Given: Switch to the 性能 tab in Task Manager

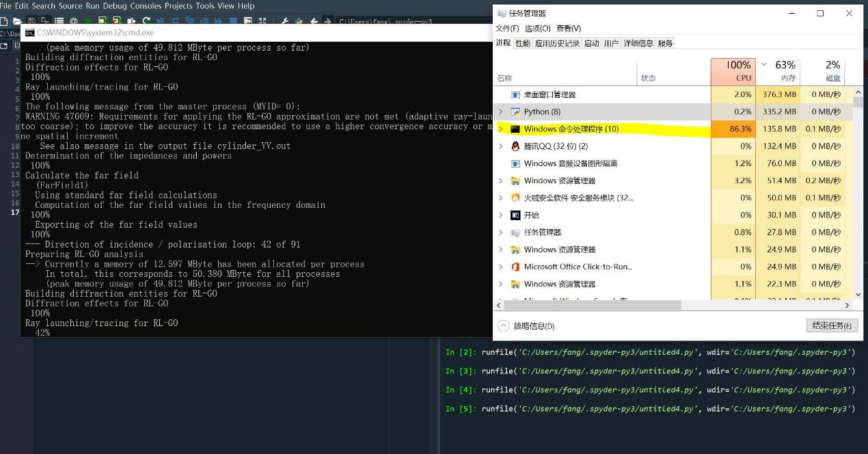Looking at the screenshot, I should [523, 42].
